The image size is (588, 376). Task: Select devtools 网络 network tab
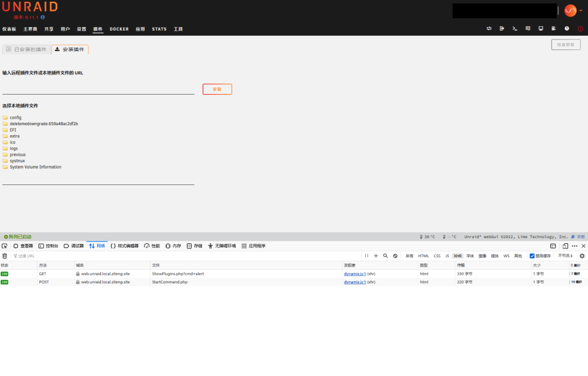click(x=97, y=246)
